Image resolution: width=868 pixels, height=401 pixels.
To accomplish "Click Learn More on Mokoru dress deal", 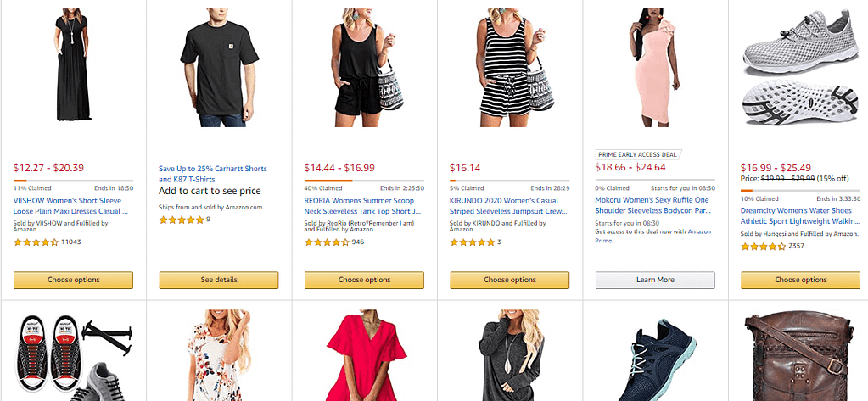I will point(654,280).
